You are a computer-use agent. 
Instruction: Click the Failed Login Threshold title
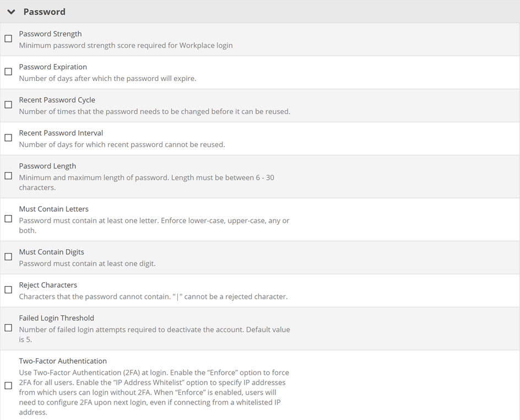56,318
